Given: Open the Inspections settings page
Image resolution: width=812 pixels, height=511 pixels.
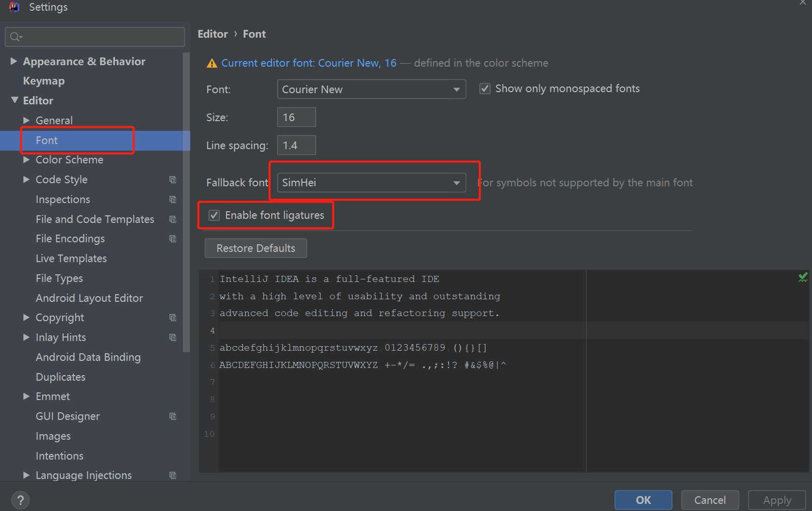Looking at the screenshot, I should [x=63, y=200].
